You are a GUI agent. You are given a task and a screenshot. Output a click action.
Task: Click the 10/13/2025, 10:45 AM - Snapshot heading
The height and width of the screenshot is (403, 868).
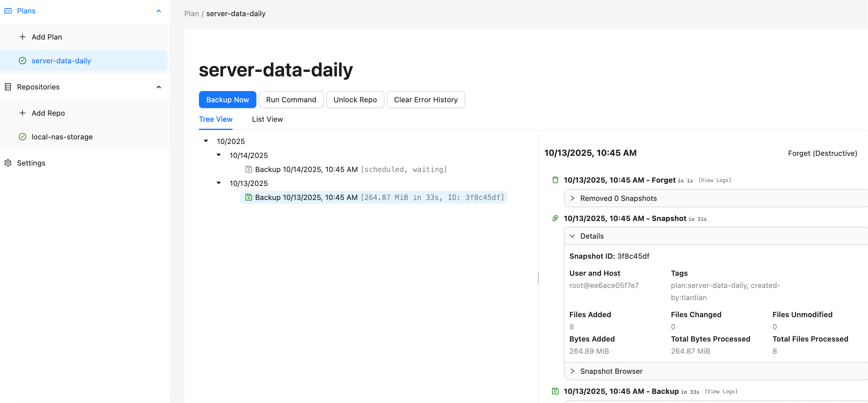coord(625,218)
